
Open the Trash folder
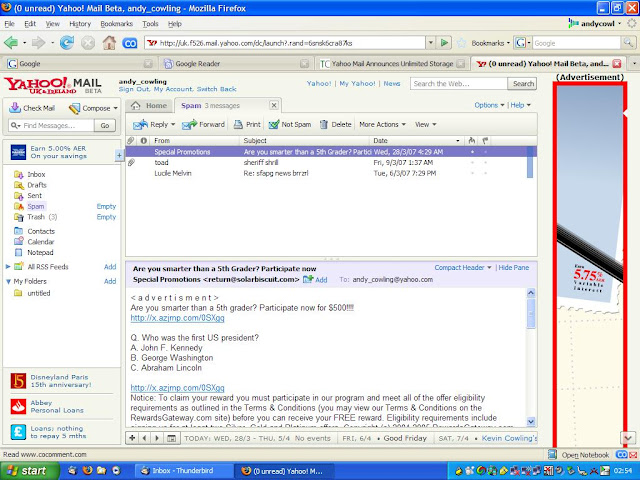coord(36,217)
